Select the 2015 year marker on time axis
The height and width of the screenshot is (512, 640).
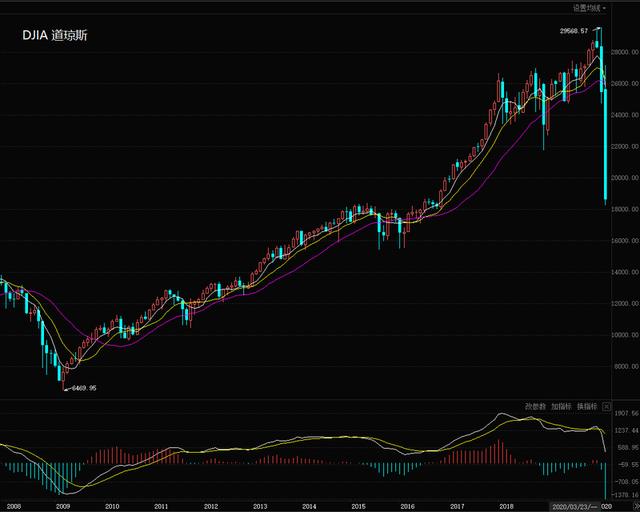[358, 506]
